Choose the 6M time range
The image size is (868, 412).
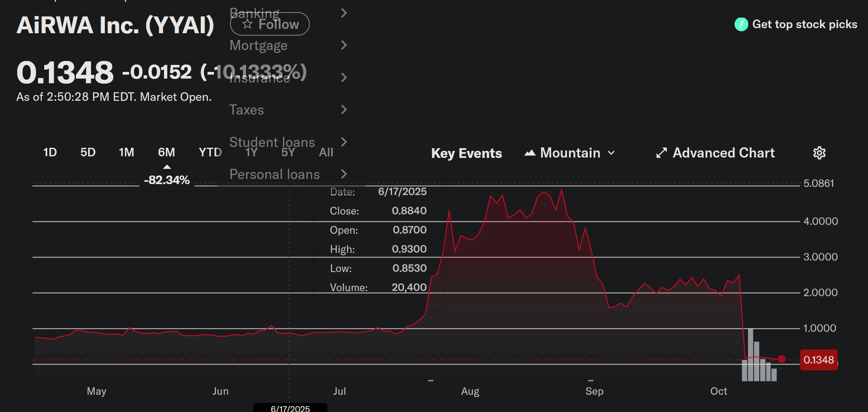point(167,152)
